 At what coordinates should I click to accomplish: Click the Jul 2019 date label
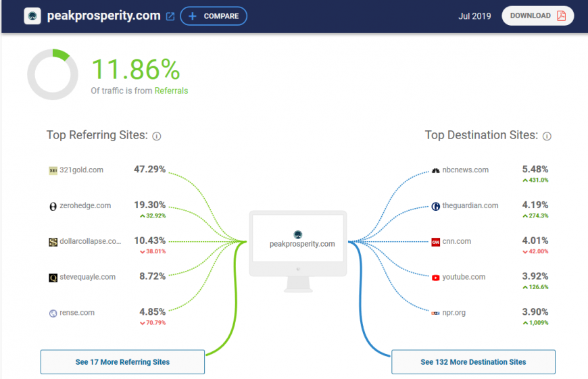(x=474, y=16)
